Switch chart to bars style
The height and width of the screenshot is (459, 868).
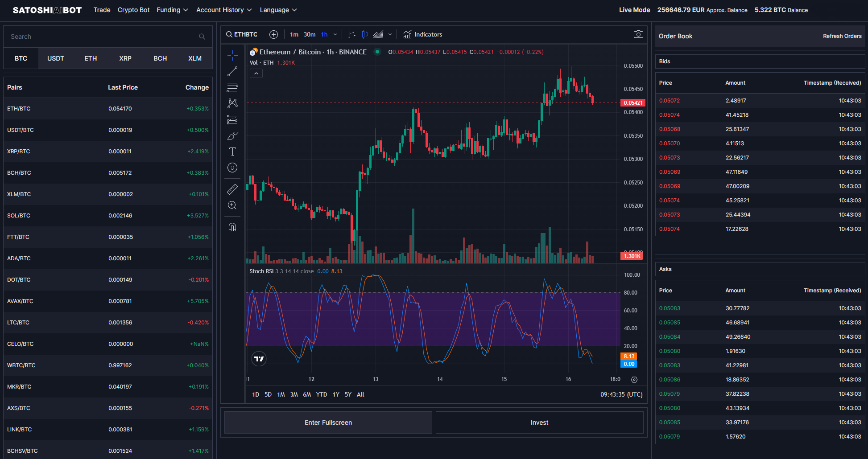point(352,34)
